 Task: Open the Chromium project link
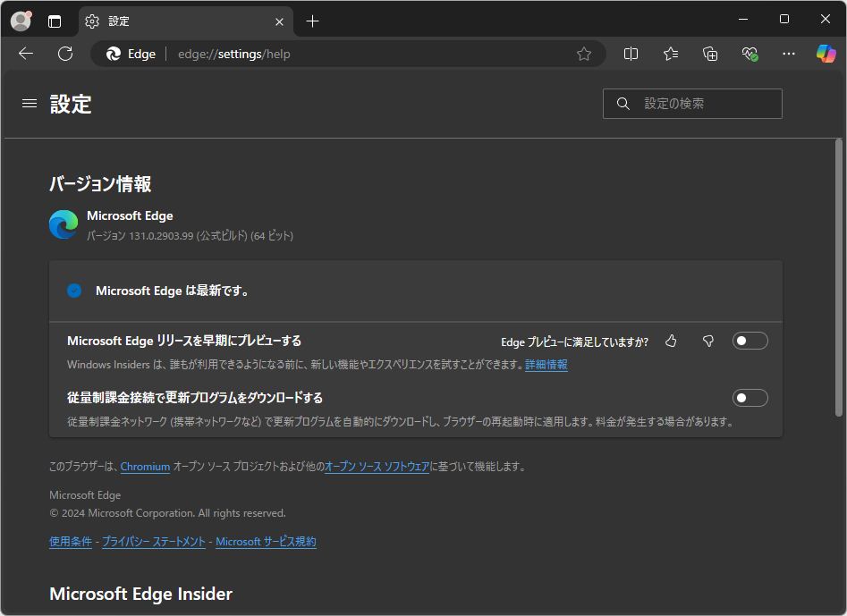pyautogui.click(x=145, y=466)
